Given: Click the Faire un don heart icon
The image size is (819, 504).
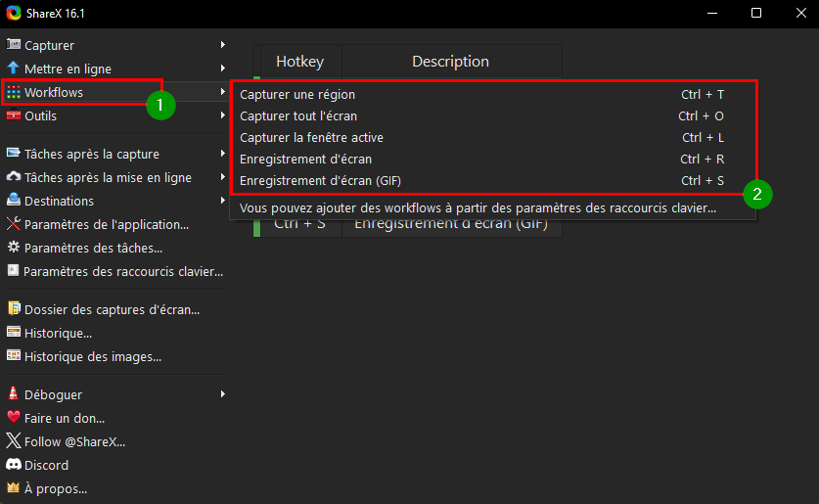Looking at the screenshot, I should pyautogui.click(x=13, y=417).
